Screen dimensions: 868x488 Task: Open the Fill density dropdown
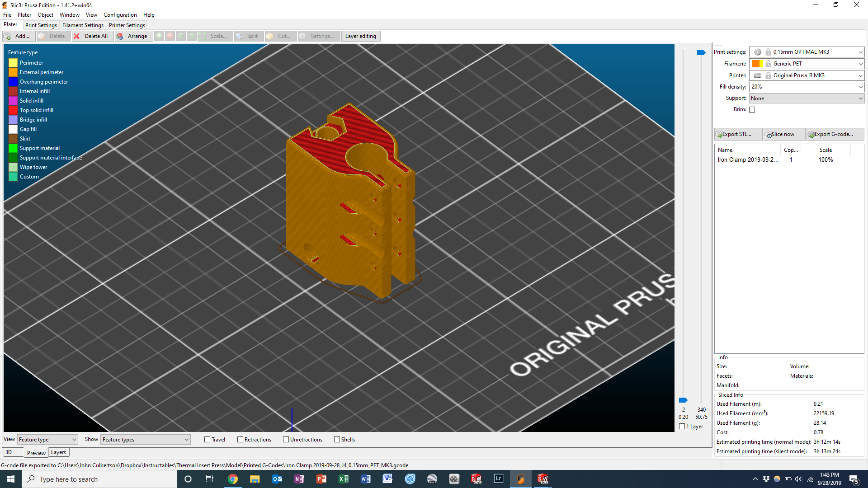click(860, 87)
